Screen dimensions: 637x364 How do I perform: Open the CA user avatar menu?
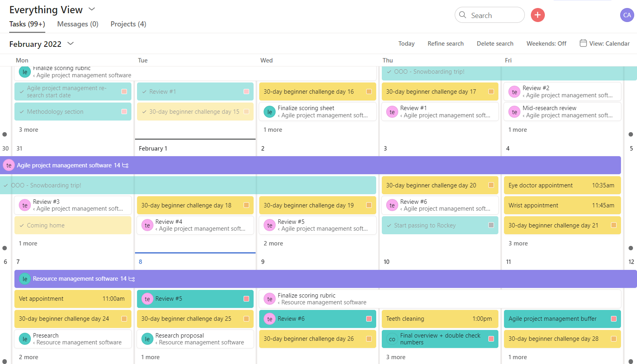(627, 15)
